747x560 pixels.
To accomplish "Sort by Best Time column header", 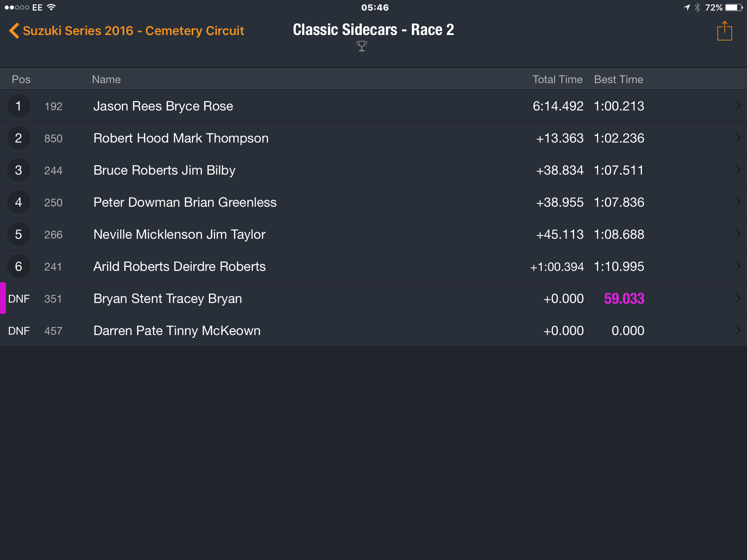I will pos(619,79).
